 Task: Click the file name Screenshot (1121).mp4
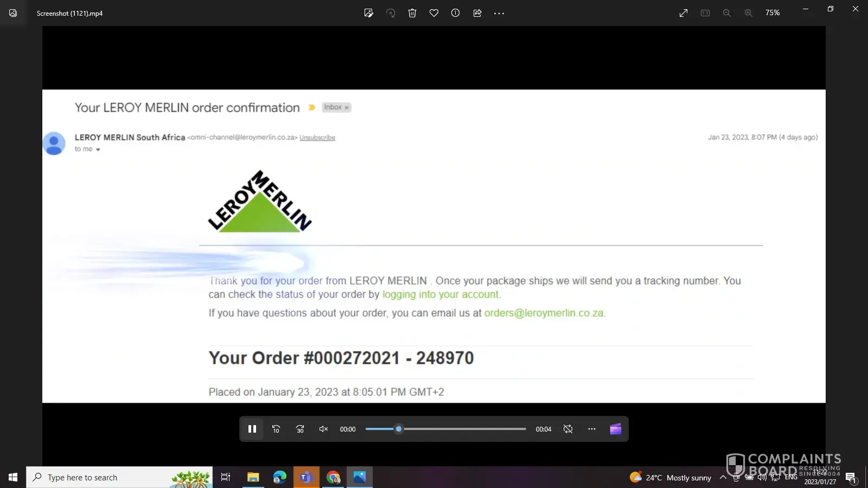coord(69,13)
